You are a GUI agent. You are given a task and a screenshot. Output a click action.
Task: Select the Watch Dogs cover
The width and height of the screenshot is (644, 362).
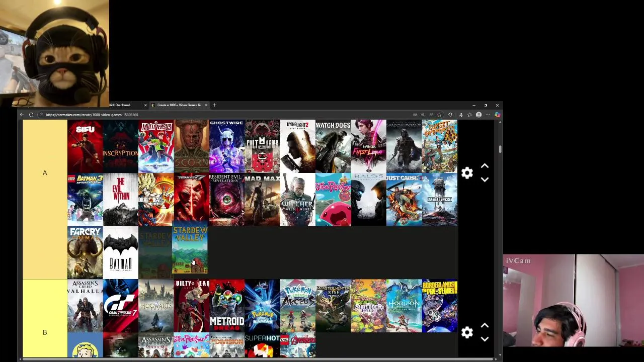click(x=333, y=146)
